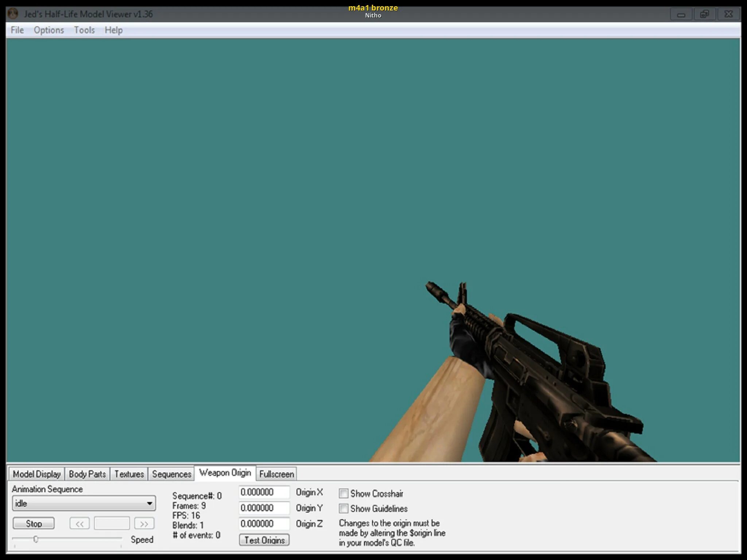Close the Model Viewer window

728,15
